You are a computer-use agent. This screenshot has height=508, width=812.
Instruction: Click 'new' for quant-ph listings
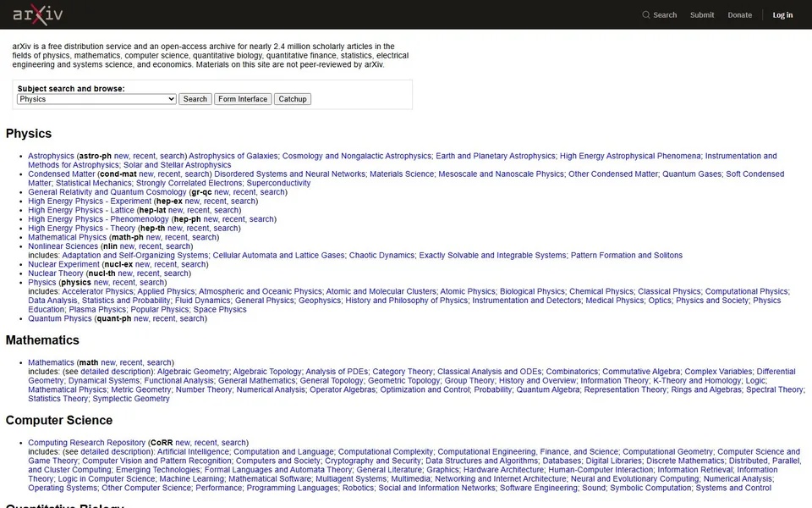click(141, 319)
